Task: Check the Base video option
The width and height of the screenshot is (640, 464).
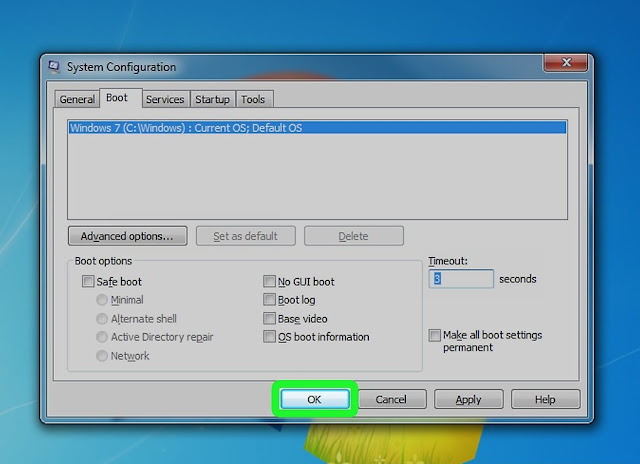Action: 269,318
